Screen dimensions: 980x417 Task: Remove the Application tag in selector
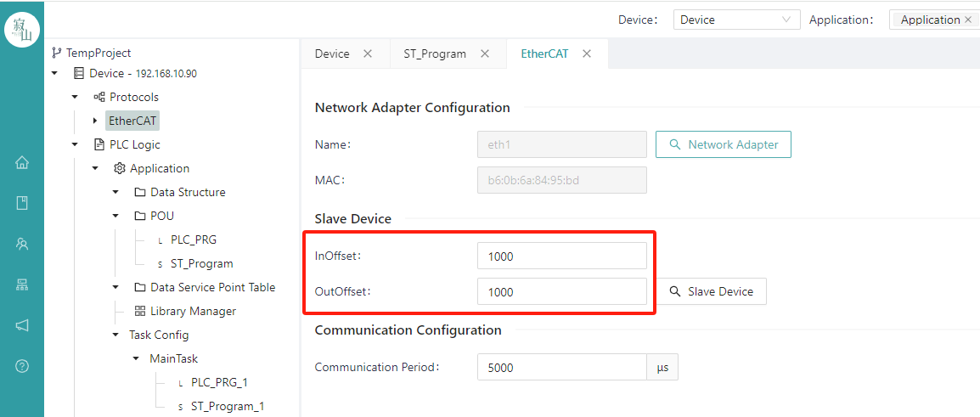click(968, 20)
